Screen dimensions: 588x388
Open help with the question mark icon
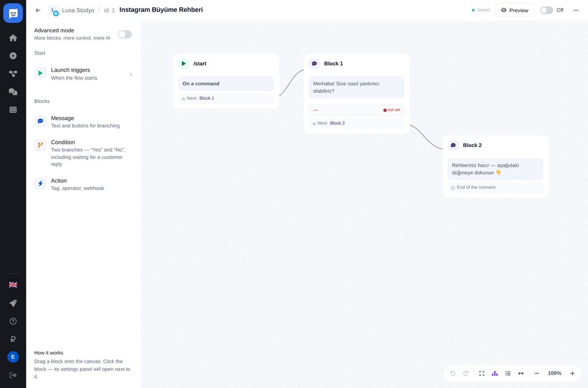pyautogui.click(x=13, y=321)
